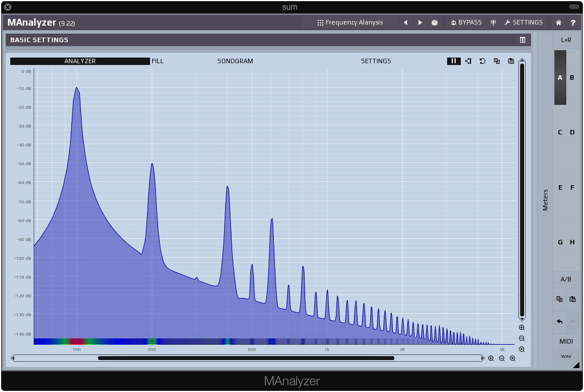The image size is (584, 392).
Task: Select preset slot B
Action: [572, 77]
